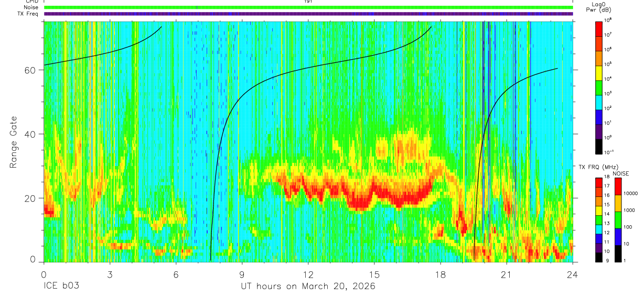Click the x-axis tick label 3
This screenshot has width=644, height=297.
[x=110, y=274]
